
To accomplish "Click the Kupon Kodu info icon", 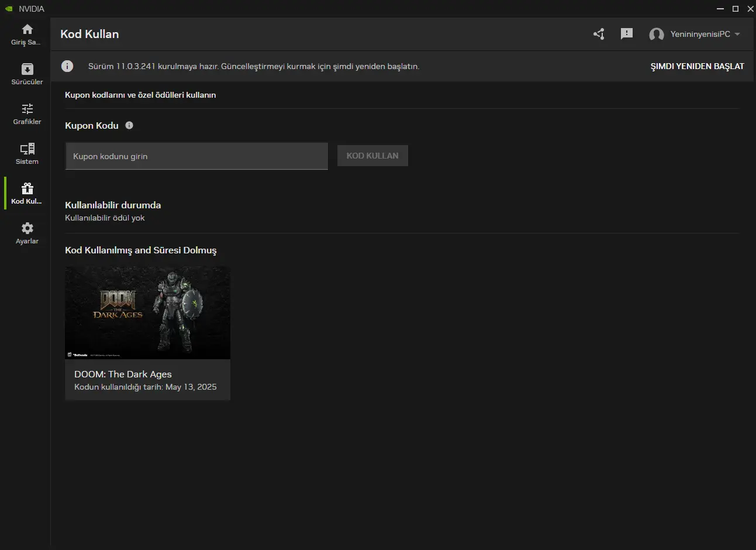I will click(x=129, y=125).
